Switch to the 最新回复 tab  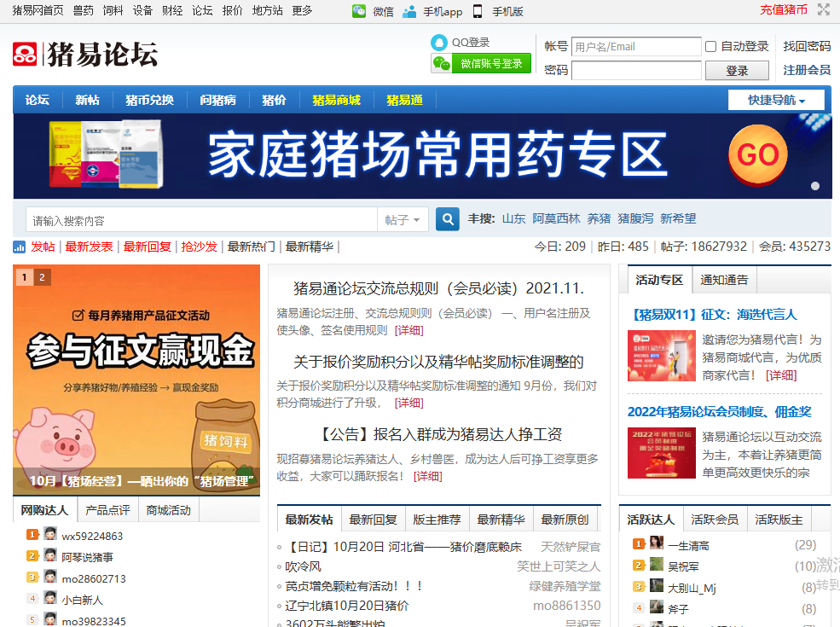point(373,520)
